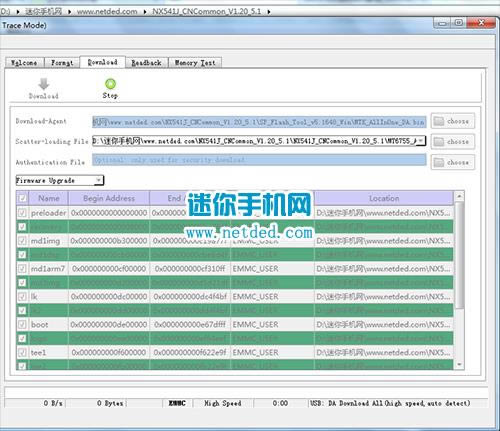Click the partition list scroll-down arrow
This screenshot has width=500, height=431.
click(x=459, y=365)
